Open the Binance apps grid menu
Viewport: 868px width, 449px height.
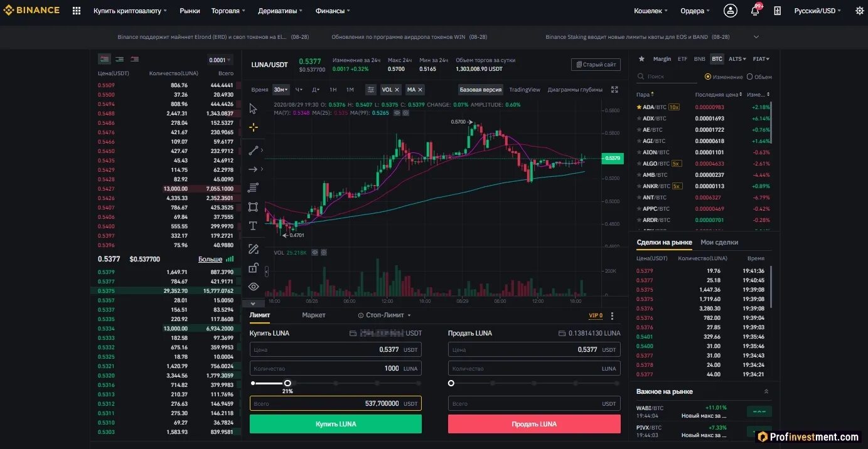(x=77, y=11)
